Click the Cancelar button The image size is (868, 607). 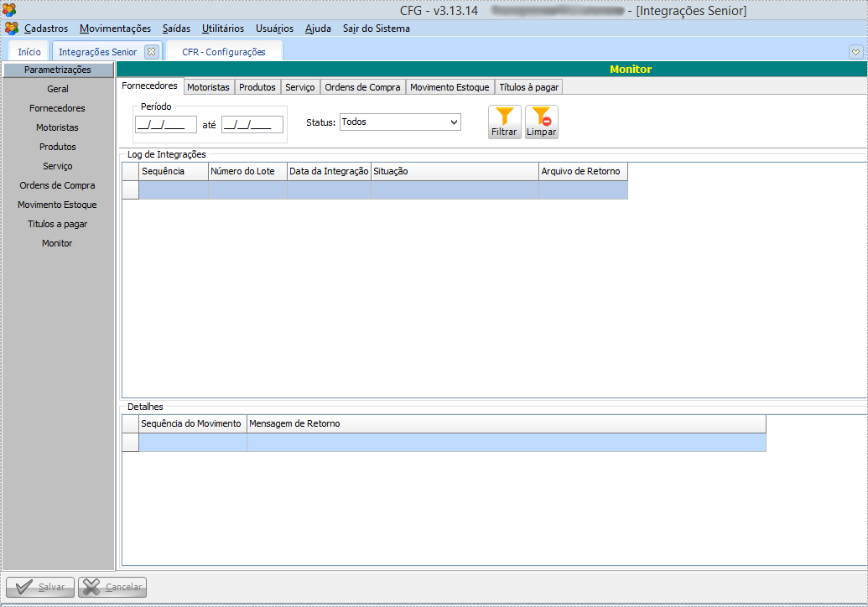pos(112,587)
